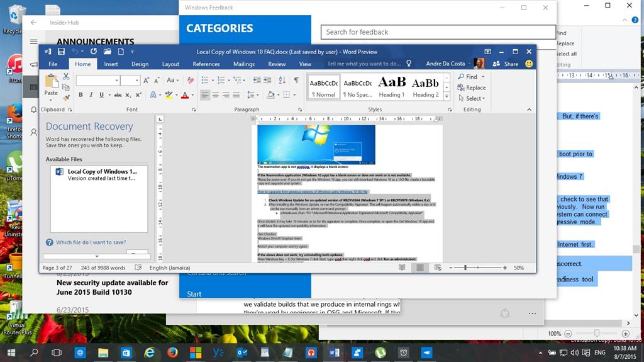Screen dimensions: 644x362
Task: Expand the bullets list dropdown arrow
Action: point(213,81)
